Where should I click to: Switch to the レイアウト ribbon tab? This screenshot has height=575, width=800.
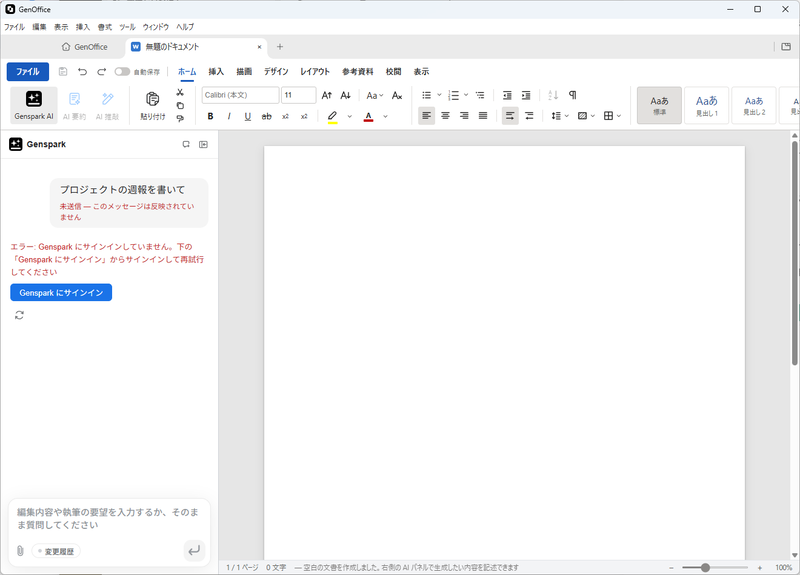pyautogui.click(x=315, y=71)
